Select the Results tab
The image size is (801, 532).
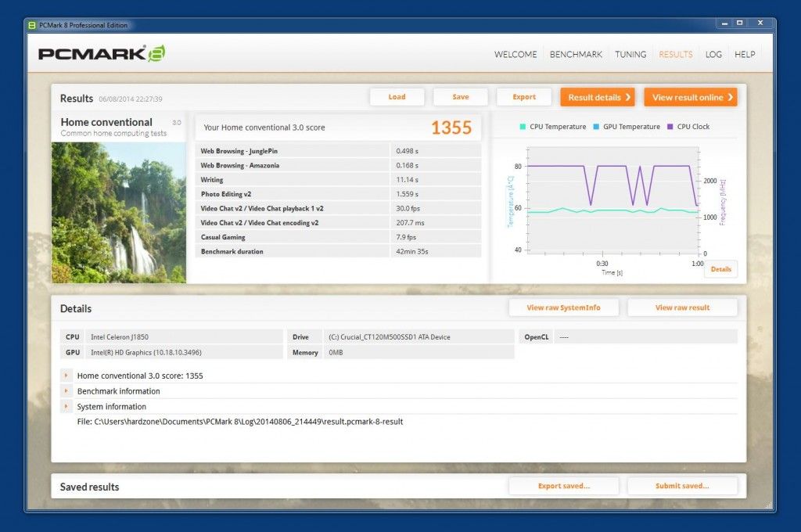pyautogui.click(x=675, y=54)
